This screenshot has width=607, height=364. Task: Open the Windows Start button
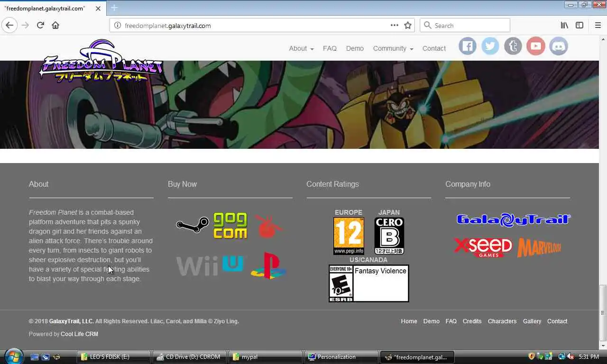point(13,356)
